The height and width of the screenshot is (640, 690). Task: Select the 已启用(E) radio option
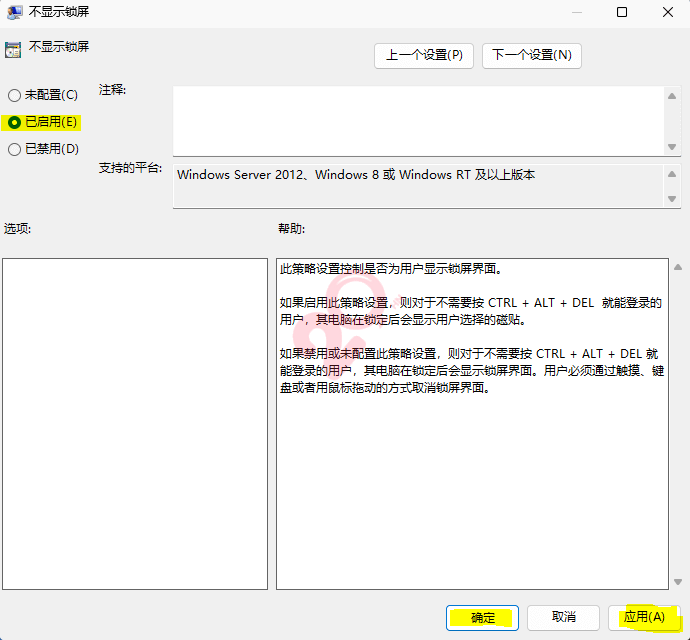pyautogui.click(x=14, y=122)
